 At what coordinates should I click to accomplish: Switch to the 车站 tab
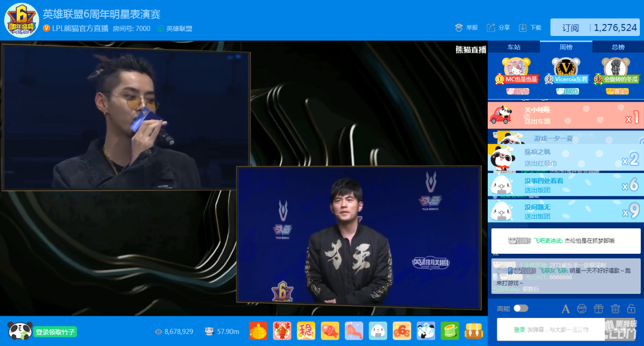(x=514, y=47)
